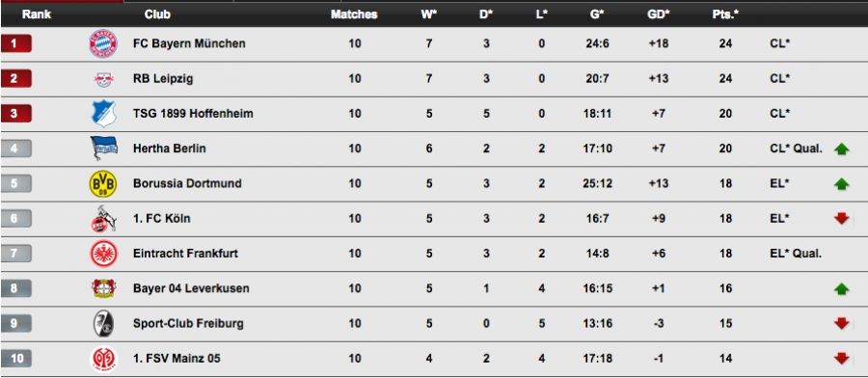The image size is (868, 378).
Task: Sort table by the GD* column header
Action: 658,14
